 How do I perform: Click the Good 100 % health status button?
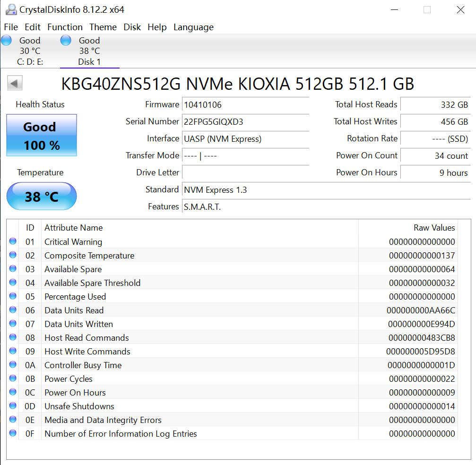click(42, 135)
